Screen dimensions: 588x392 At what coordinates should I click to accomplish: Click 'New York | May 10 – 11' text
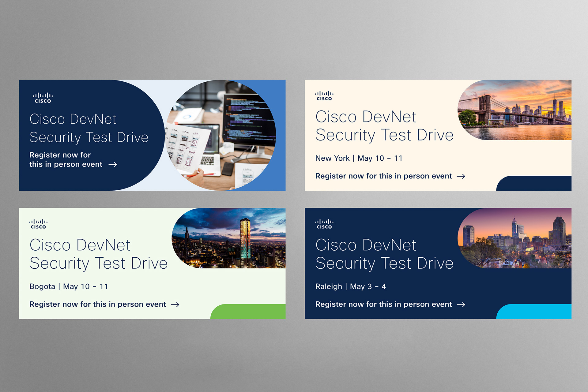359,158
